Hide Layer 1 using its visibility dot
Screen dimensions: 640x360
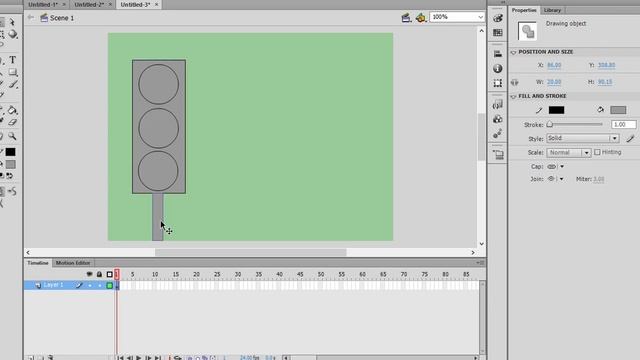click(x=90, y=285)
